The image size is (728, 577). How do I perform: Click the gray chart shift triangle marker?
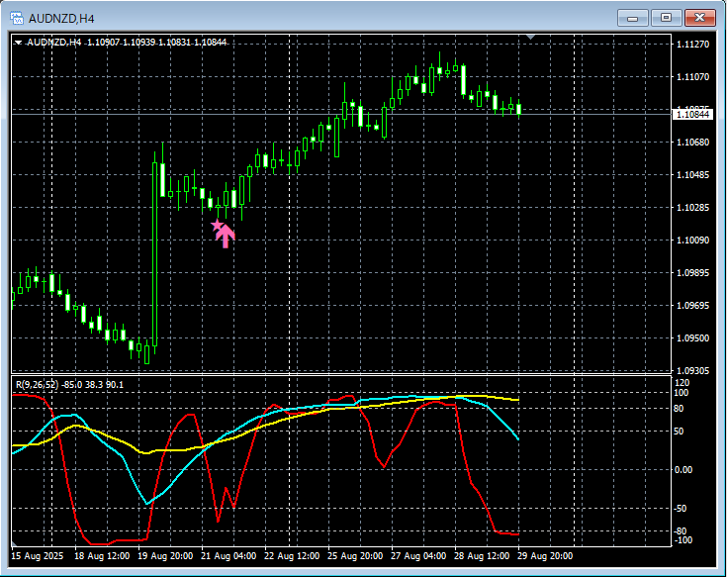pos(531,38)
